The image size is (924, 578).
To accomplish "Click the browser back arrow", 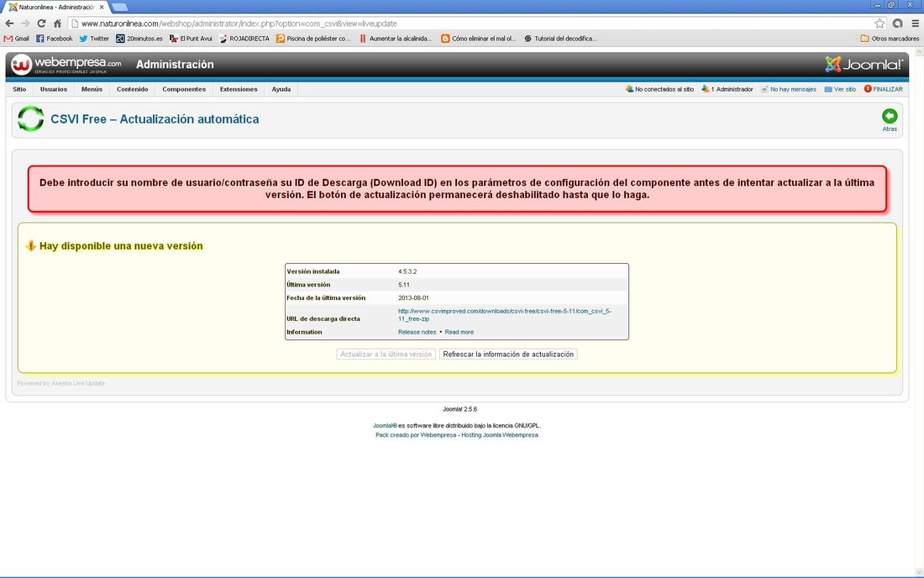I will 9,24.
